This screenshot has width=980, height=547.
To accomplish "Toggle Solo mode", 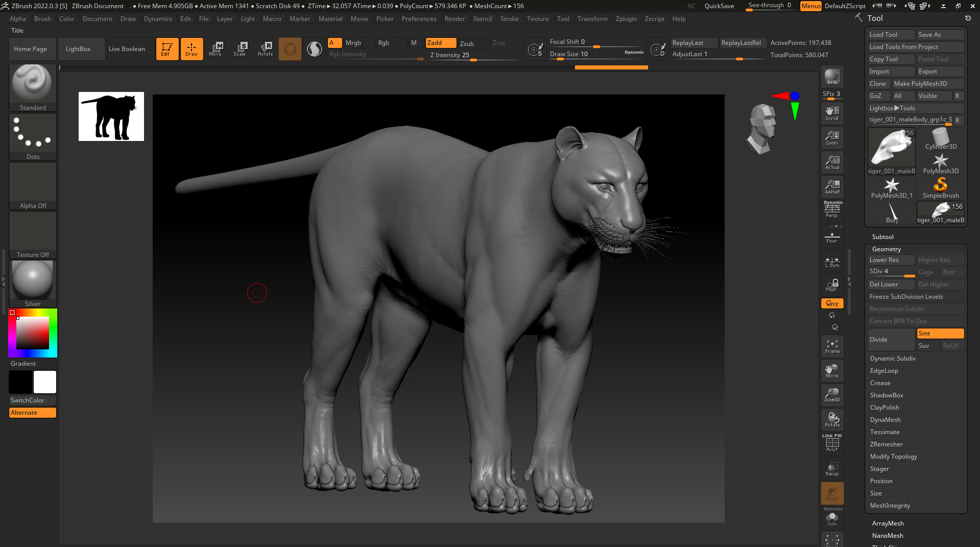I will (832, 518).
